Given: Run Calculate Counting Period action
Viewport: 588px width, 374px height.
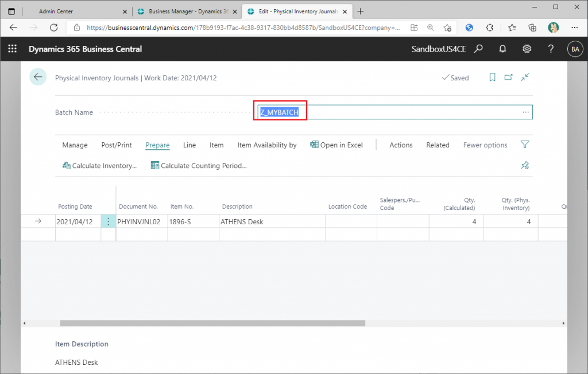Looking at the screenshot, I should pos(199,166).
